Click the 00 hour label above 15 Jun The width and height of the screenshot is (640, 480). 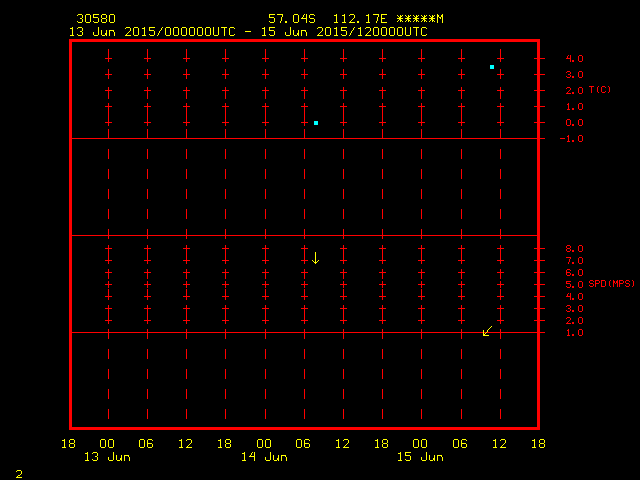(x=420, y=444)
